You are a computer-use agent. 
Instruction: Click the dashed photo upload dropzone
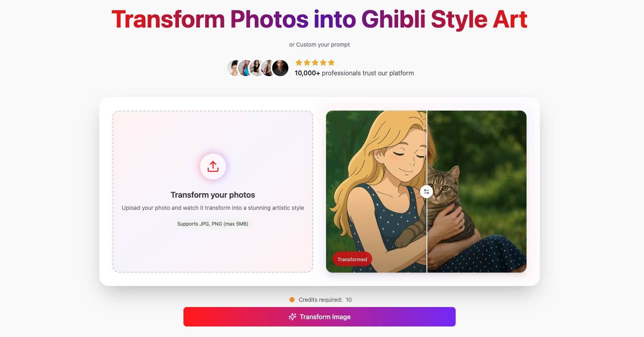pyautogui.click(x=213, y=192)
